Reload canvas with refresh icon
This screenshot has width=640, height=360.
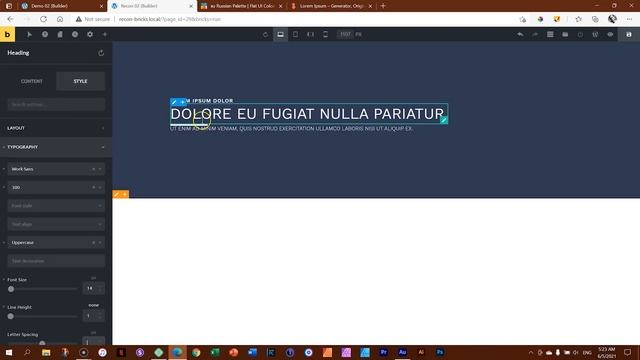[x=265, y=35]
